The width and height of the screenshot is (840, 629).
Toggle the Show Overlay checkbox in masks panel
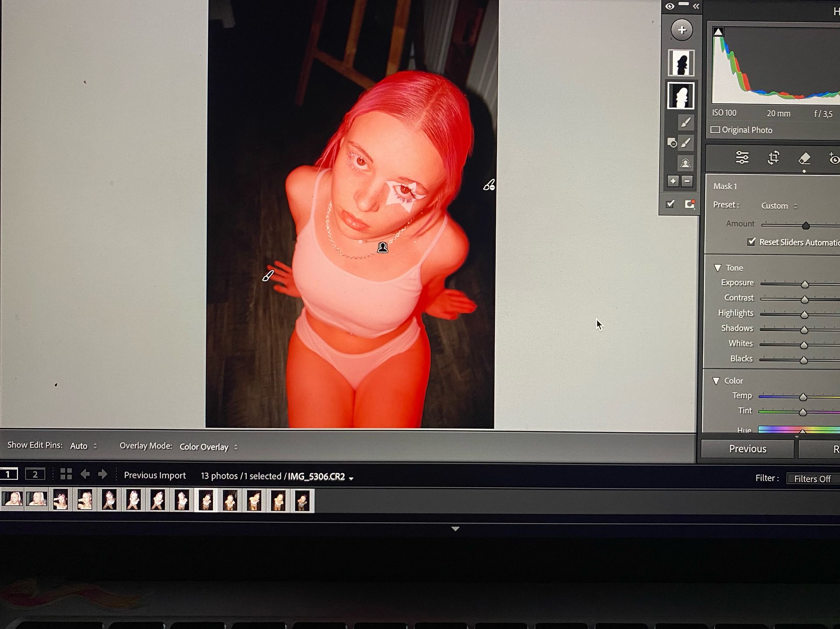670,204
